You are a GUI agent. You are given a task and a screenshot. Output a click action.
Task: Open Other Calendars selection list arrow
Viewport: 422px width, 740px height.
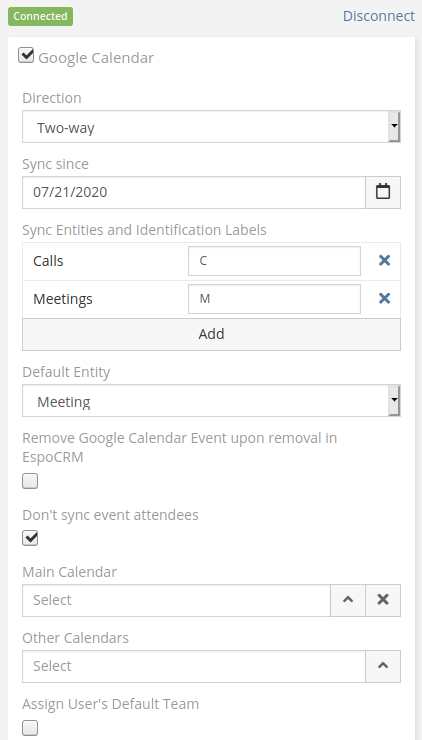click(383, 666)
